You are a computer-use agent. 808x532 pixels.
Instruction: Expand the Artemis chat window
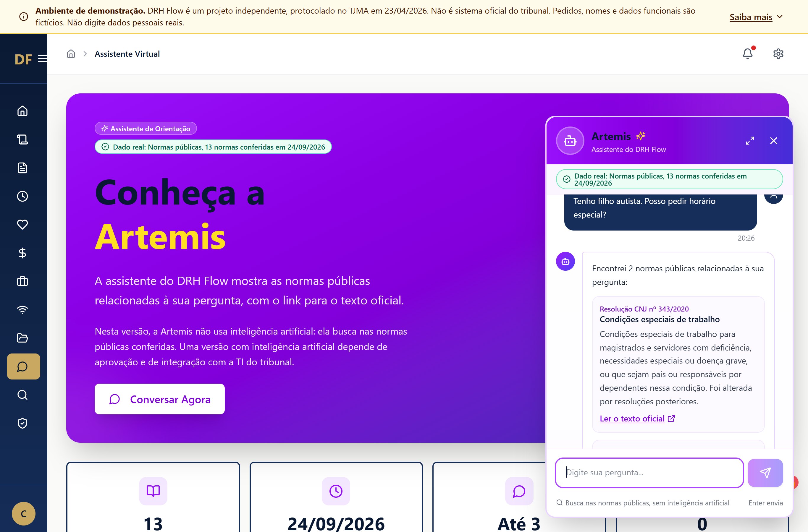750,141
